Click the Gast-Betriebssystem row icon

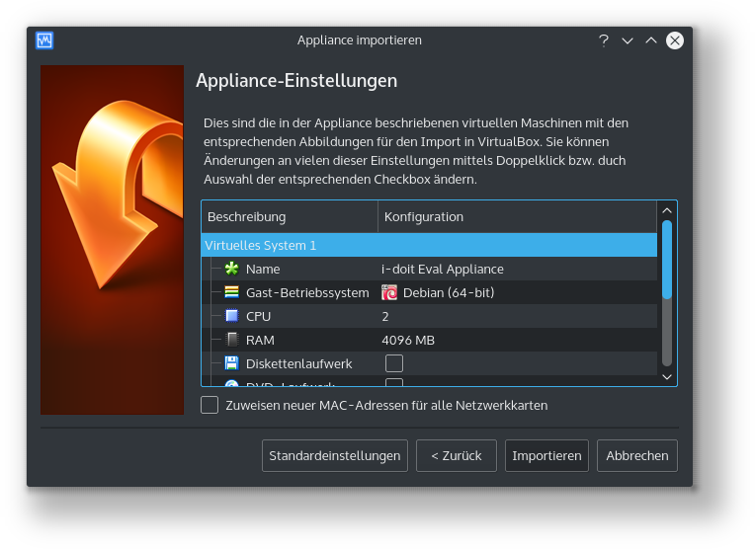pyautogui.click(x=231, y=292)
